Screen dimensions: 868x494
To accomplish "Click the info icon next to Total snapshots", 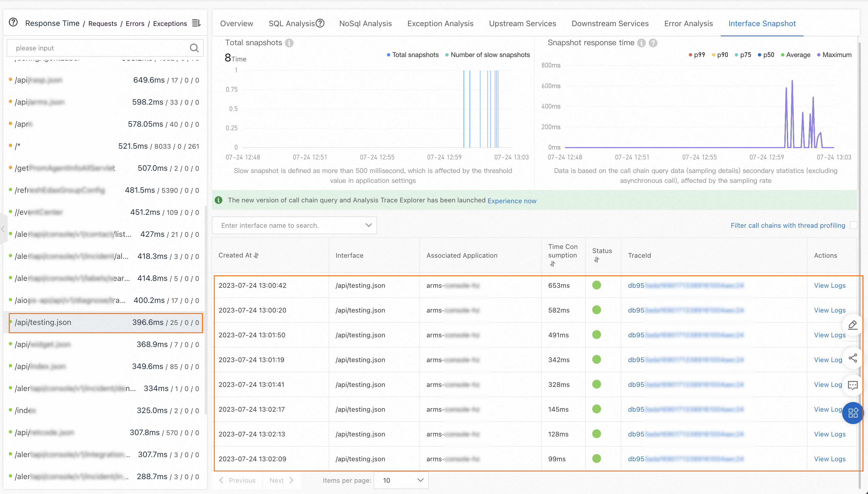I will click(x=289, y=43).
